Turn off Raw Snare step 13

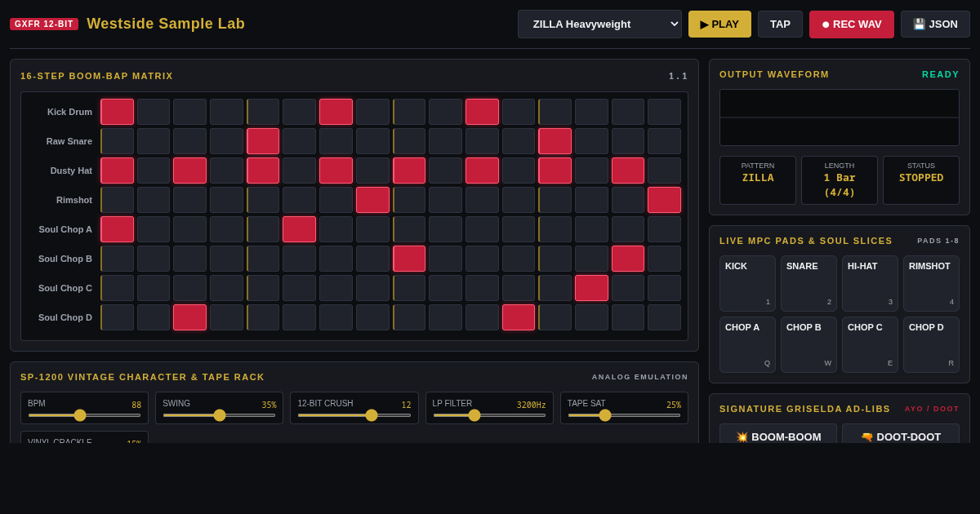click(x=555, y=141)
